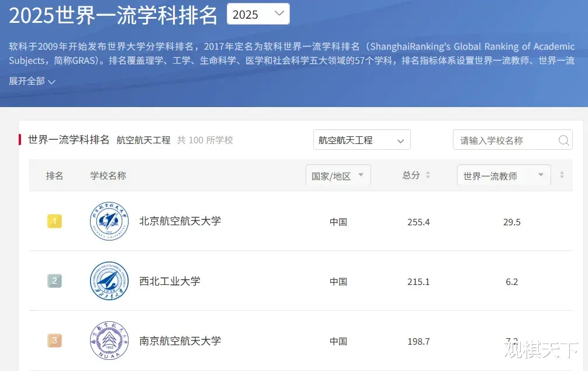Click the total score 198.7
Screen dimensions: 588x371
click(418, 341)
